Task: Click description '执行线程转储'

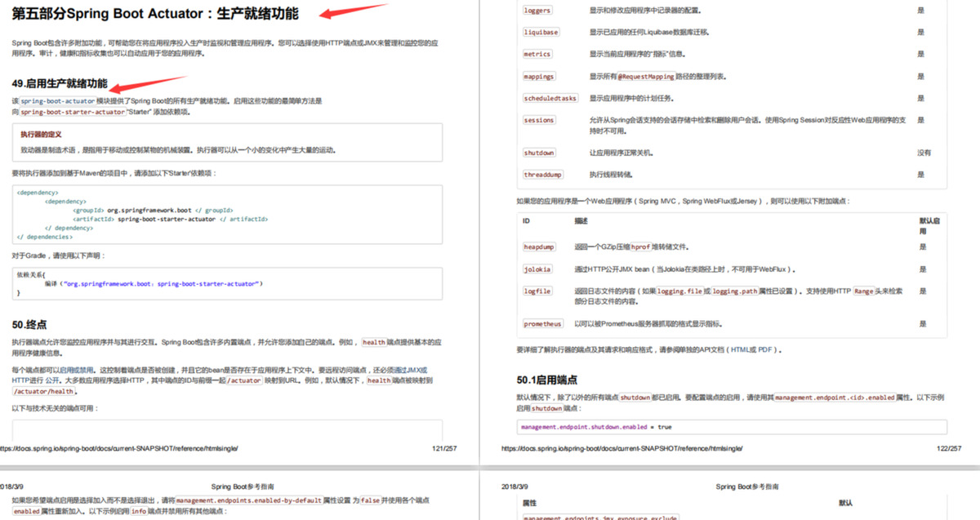Action: (x=610, y=175)
